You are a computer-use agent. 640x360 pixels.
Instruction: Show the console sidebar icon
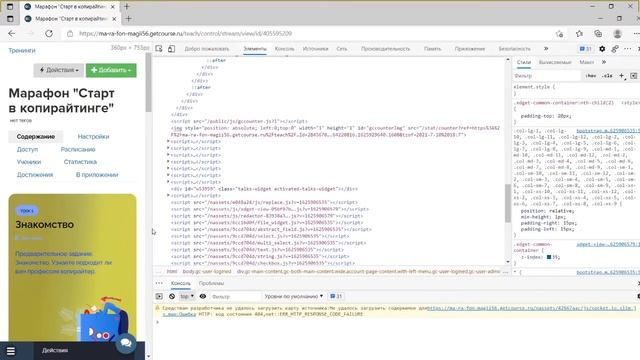click(159, 296)
